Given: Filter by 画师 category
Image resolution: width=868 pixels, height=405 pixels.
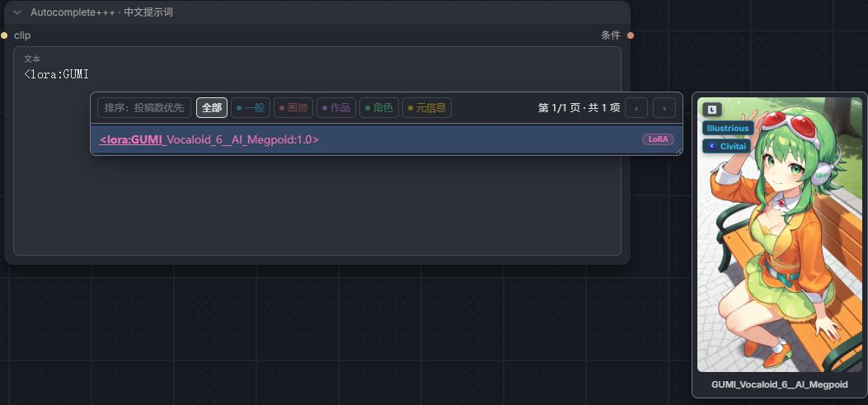Looking at the screenshot, I should pyautogui.click(x=293, y=107).
